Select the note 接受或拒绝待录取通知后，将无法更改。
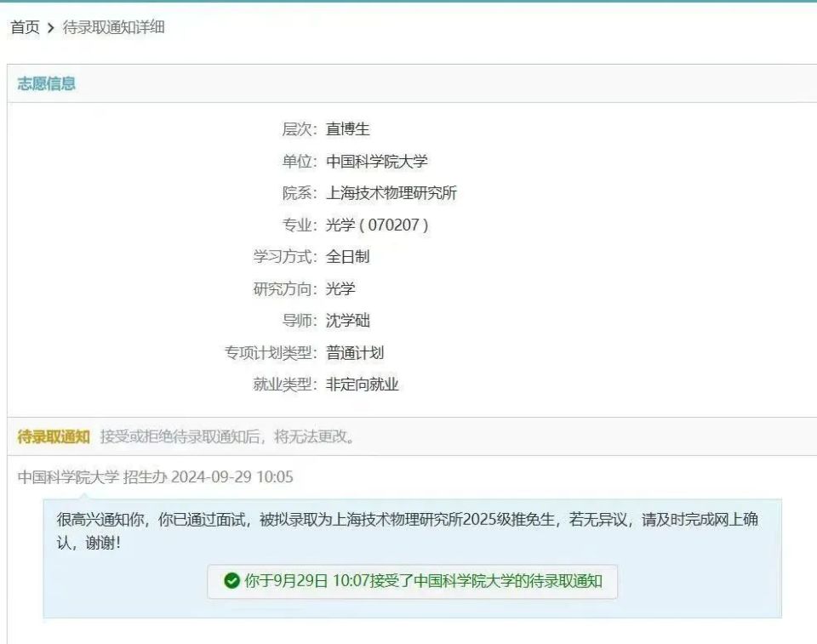This screenshot has height=644, width=817. pos(228,437)
